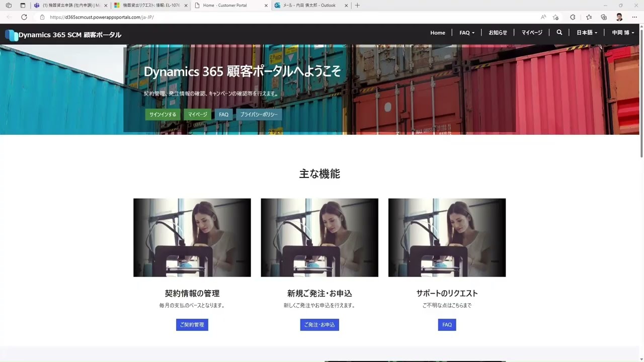
Task: Close the Teams 機器貸出申請 tab
Action: (105, 6)
